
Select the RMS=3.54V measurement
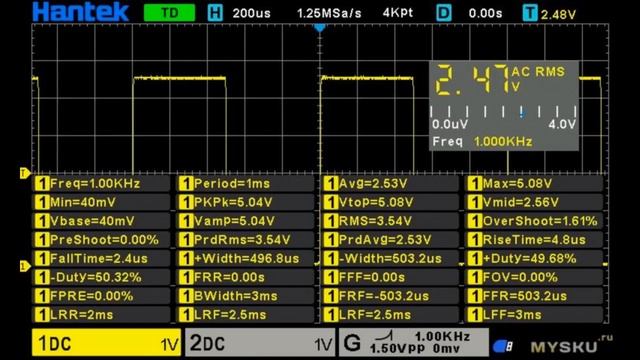(x=390, y=221)
